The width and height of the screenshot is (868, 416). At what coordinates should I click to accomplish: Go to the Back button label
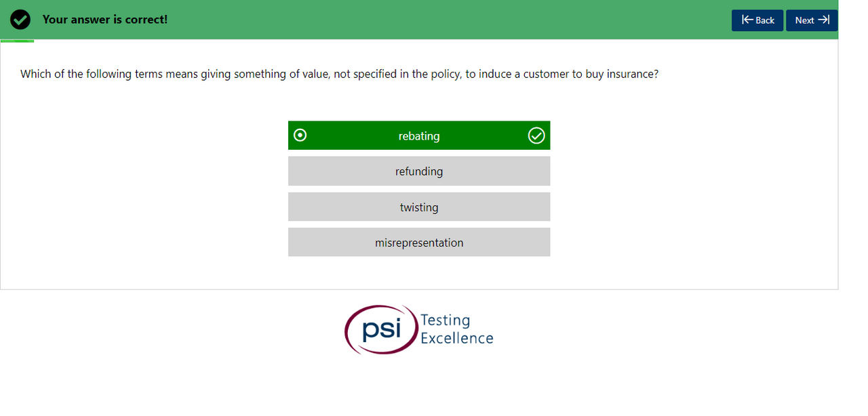765,20
